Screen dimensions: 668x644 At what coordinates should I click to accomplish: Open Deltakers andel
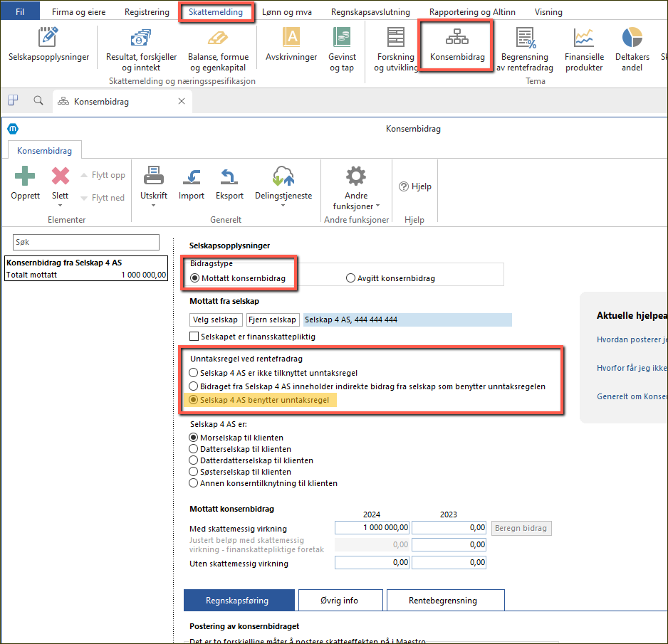pos(632,50)
